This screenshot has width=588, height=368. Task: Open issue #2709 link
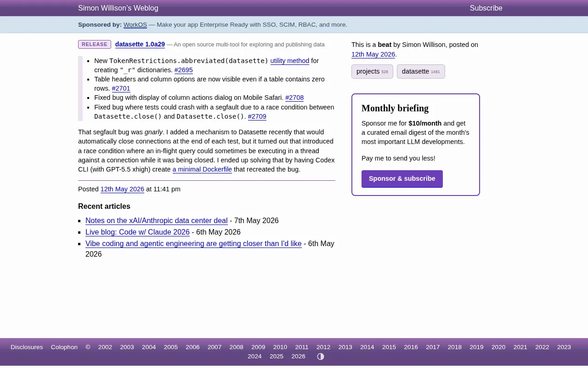[x=257, y=116]
